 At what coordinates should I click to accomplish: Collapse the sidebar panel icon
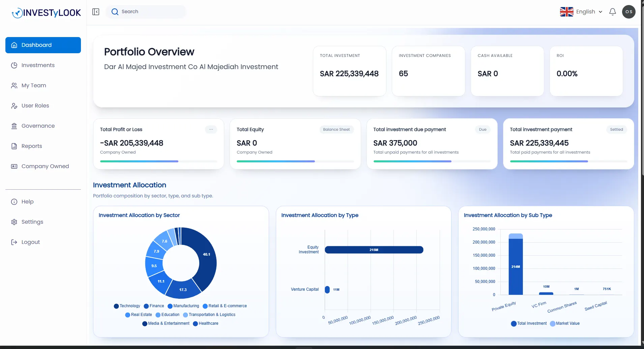(96, 12)
